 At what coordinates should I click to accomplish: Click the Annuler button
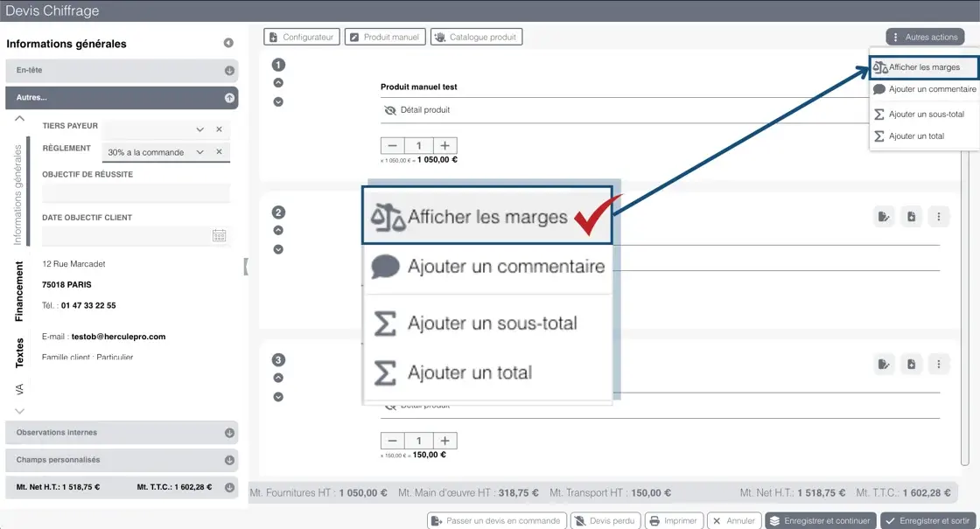734,521
